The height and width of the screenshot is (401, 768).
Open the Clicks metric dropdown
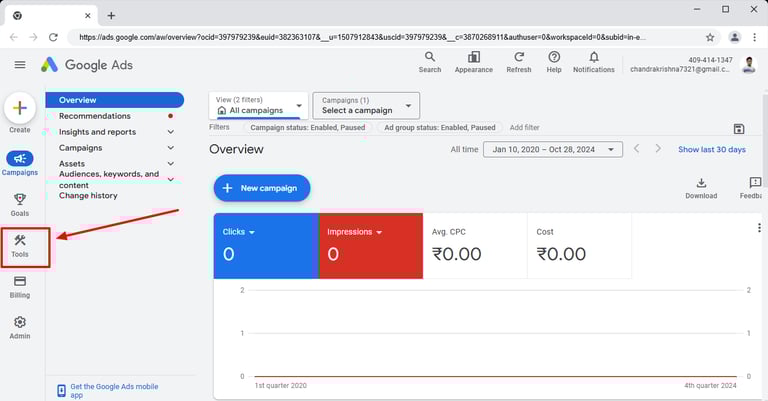point(239,232)
